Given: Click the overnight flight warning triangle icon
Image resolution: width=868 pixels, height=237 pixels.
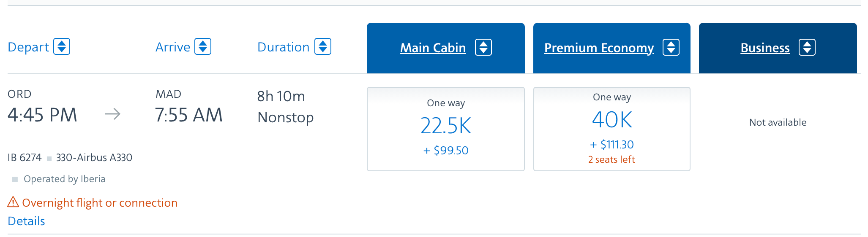Looking at the screenshot, I should [13, 202].
